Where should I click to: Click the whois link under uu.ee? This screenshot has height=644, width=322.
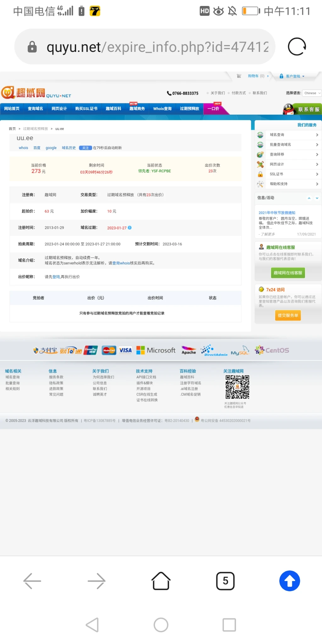click(x=23, y=148)
